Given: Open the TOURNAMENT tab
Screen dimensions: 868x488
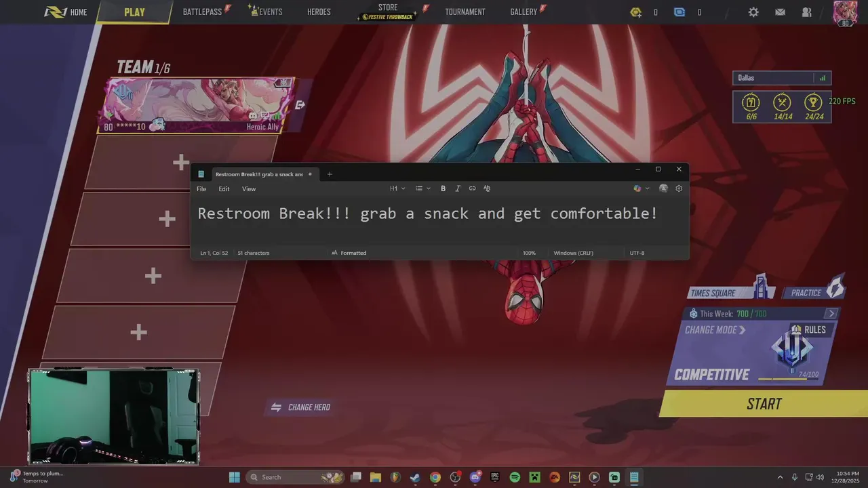Looking at the screenshot, I should [465, 12].
